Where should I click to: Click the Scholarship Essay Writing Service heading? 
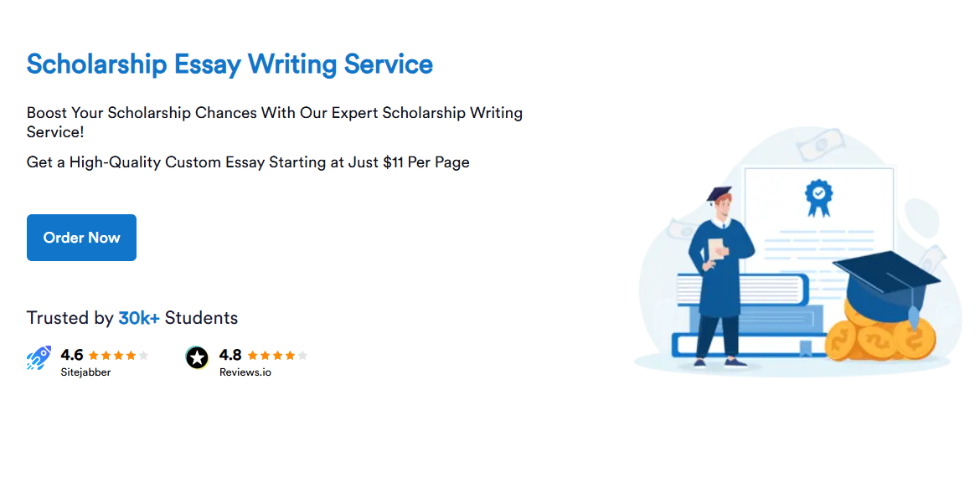[230, 64]
